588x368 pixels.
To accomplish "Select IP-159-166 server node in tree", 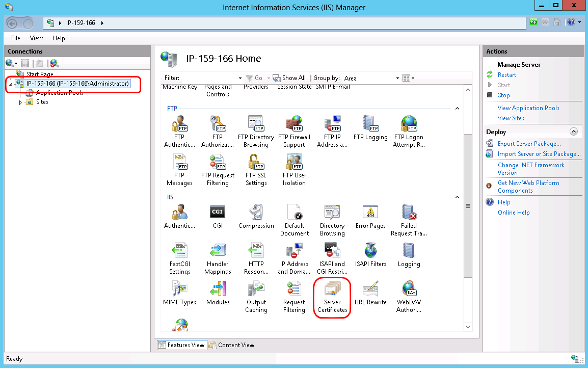I will tap(77, 83).
